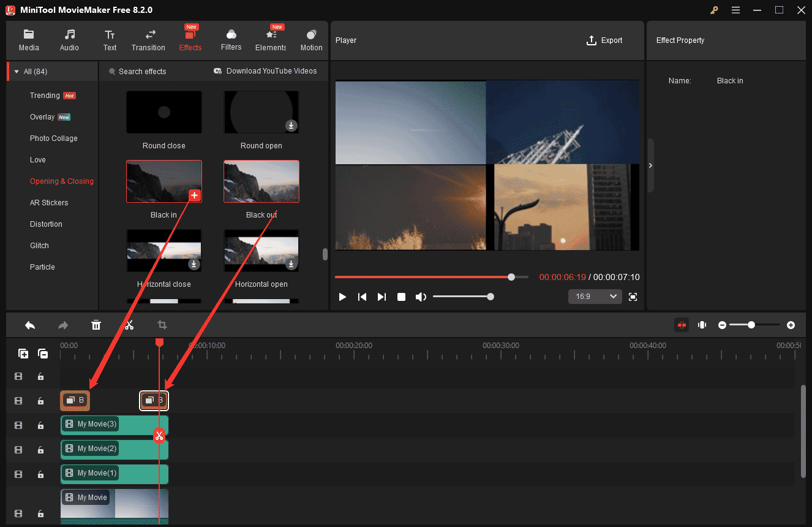The width and height of the screenshot is (812, 527).
Task: Toggle lock on effects track
Action: (40, 401)
